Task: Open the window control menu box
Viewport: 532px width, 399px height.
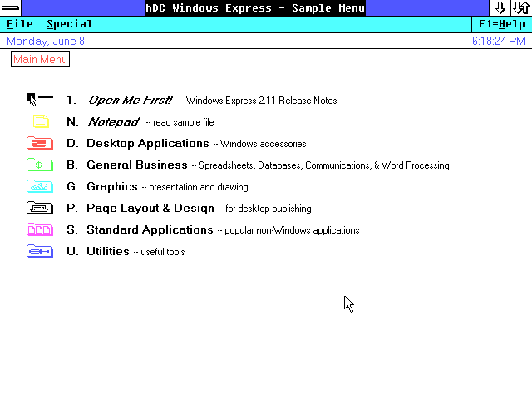Action: coord(11,7)
